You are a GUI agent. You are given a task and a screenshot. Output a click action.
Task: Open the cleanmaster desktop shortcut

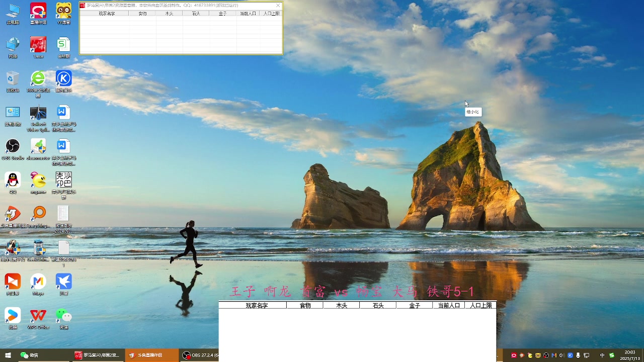[38, 149]
